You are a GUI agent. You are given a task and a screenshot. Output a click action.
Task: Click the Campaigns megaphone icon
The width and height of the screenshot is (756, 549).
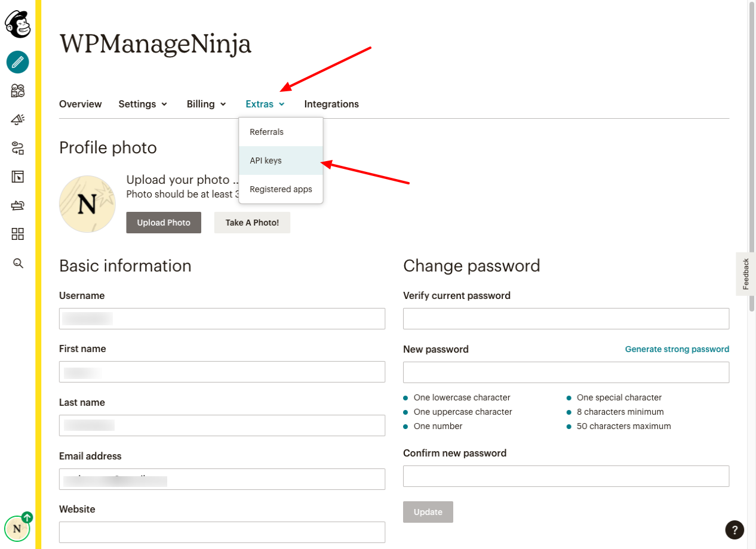tap(17, 119)
